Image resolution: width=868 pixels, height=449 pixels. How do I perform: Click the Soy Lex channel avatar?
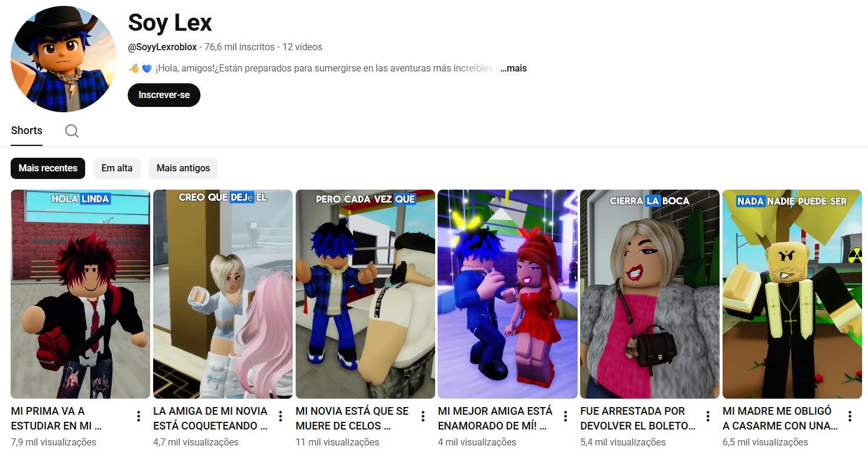[62, 59]
